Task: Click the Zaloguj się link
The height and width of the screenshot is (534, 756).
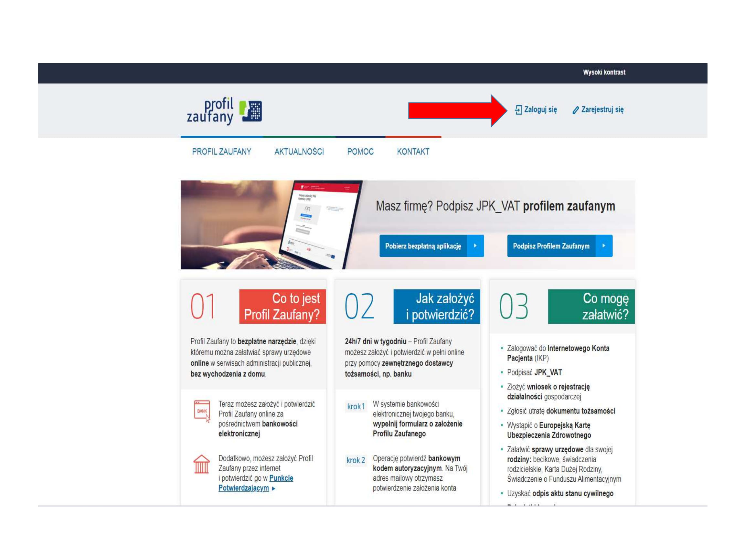Action: pos(536,110)
